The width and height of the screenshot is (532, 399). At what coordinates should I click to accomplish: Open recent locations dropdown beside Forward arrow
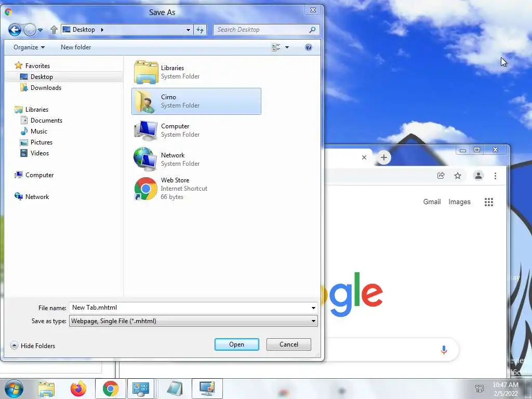point(41,30)
